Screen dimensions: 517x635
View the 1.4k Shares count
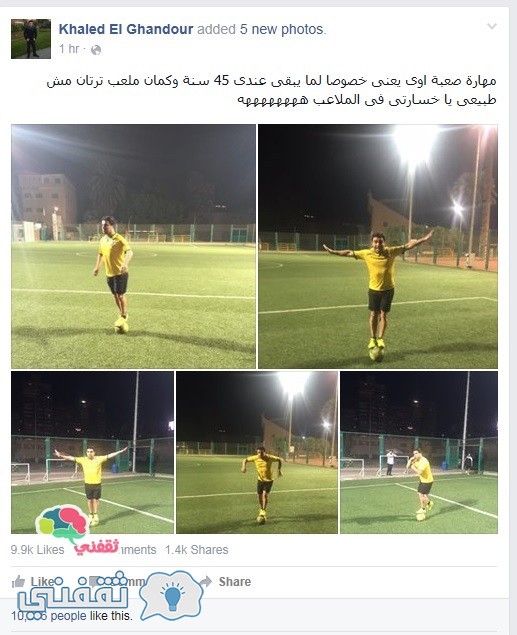196,550
